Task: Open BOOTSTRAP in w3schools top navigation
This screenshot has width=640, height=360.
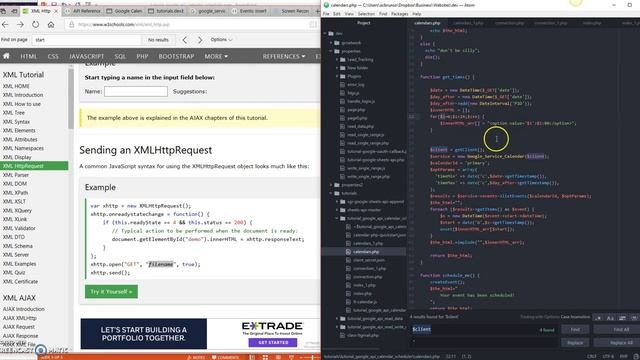Action: pyautogui.click(x=176, y=56)
